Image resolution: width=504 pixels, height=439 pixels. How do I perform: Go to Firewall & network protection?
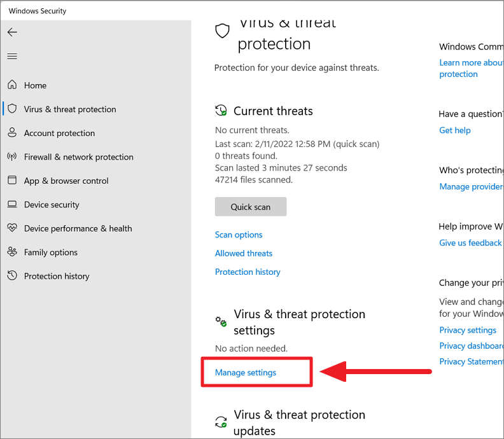pos(78,157)
